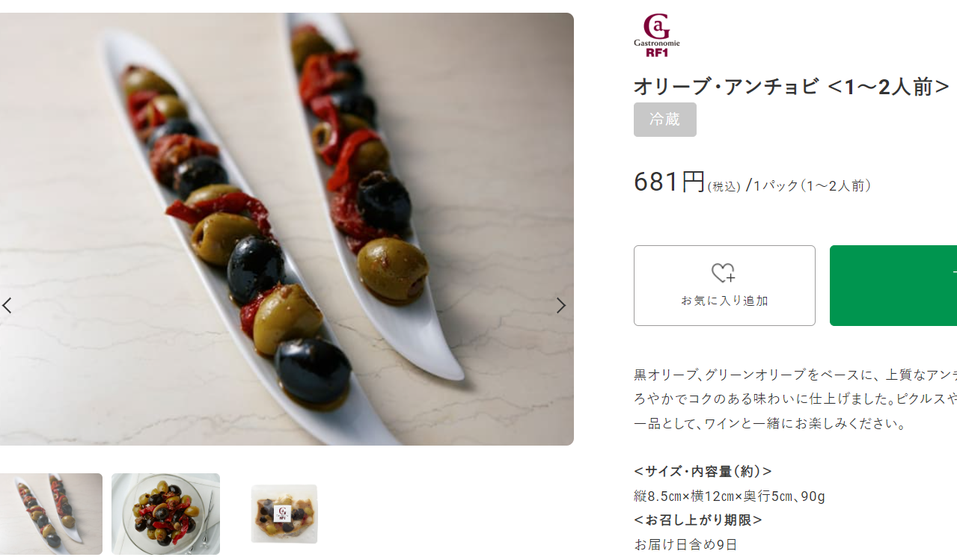Click the large main olive photo

[287, 229]
